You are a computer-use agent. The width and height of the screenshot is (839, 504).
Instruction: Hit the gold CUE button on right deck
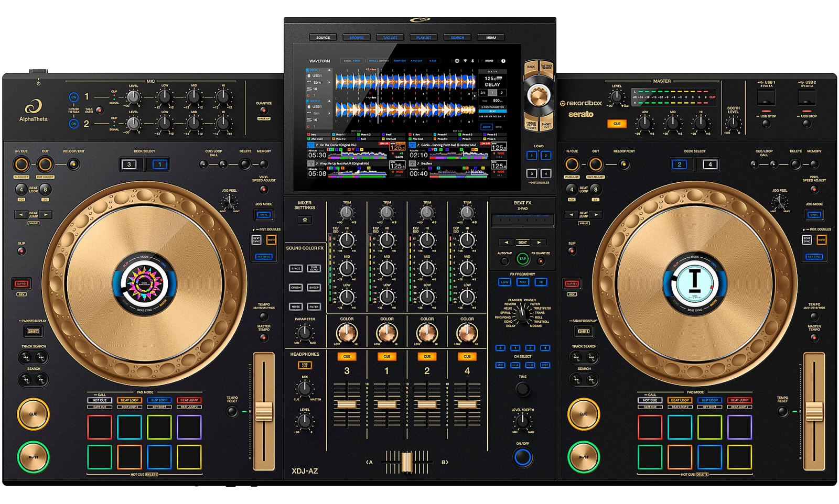pos(584,414)
